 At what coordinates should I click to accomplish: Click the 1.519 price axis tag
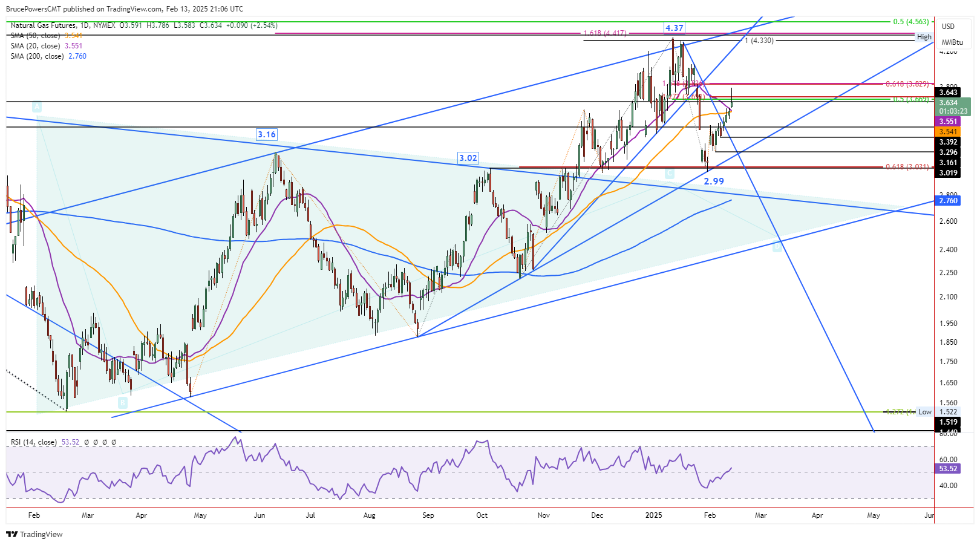tap(948, 422)
